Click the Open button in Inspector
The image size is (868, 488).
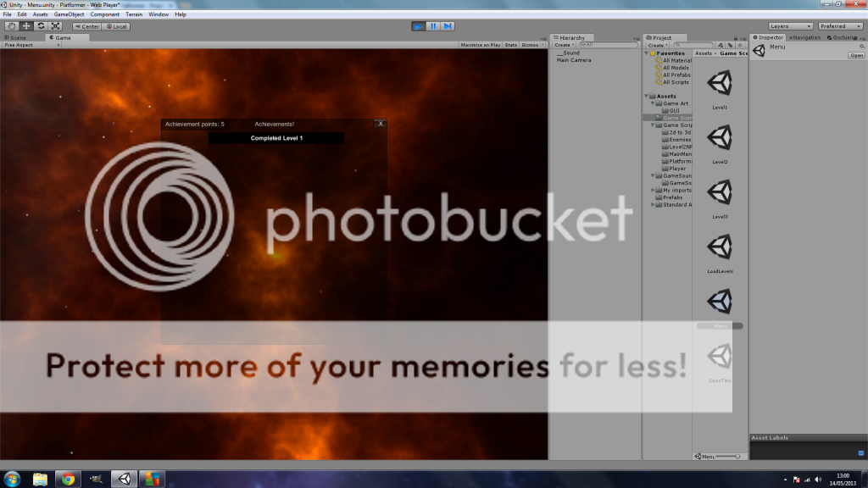(856, 55)
